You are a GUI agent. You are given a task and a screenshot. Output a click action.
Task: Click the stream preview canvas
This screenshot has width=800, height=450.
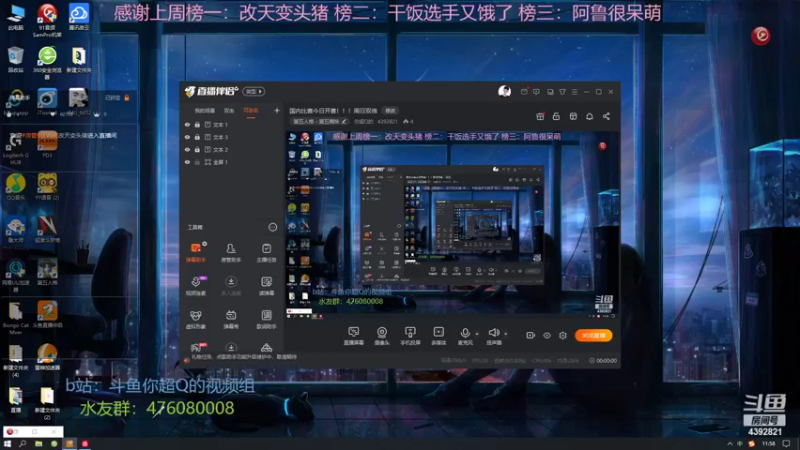452,226
